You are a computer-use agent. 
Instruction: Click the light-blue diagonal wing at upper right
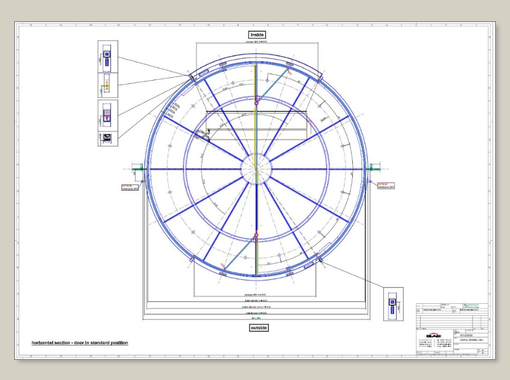click(x=274, y=85)
